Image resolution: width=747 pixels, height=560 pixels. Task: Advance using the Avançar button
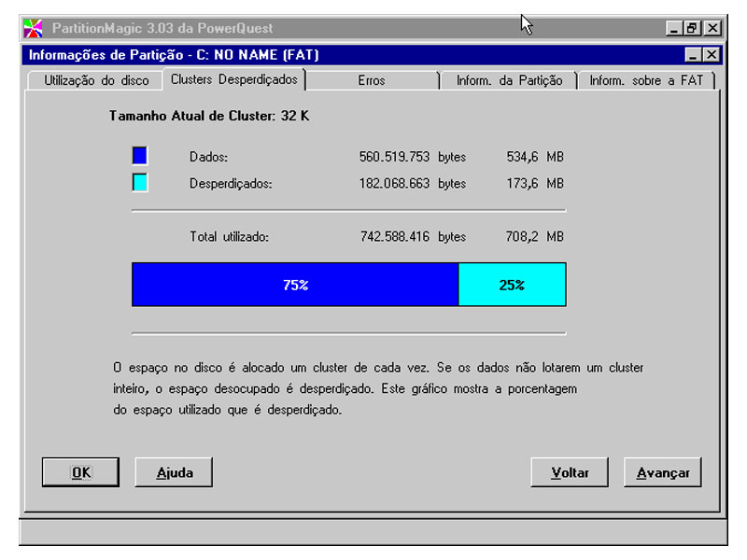(x=663, y=472)
